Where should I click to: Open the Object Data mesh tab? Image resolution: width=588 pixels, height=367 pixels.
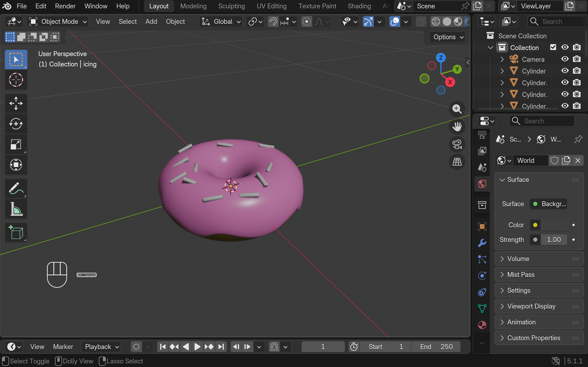tap(482, 309)
